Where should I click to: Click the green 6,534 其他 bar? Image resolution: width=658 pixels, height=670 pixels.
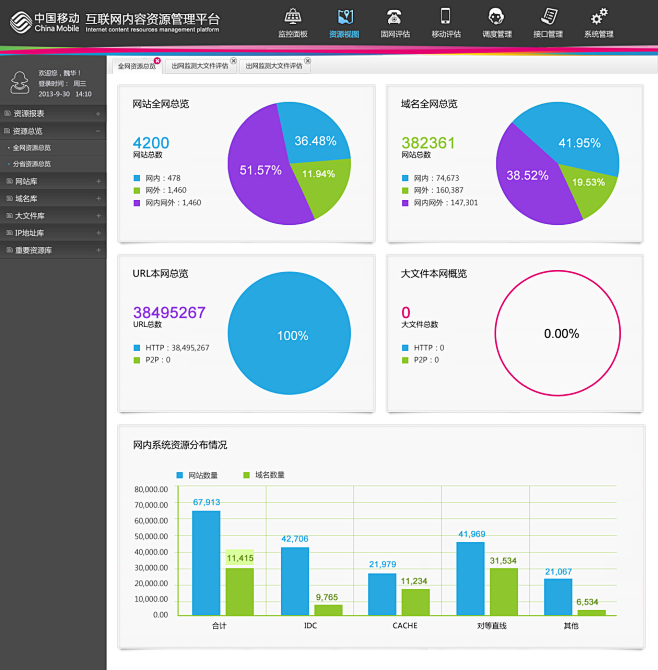(592, 613)
